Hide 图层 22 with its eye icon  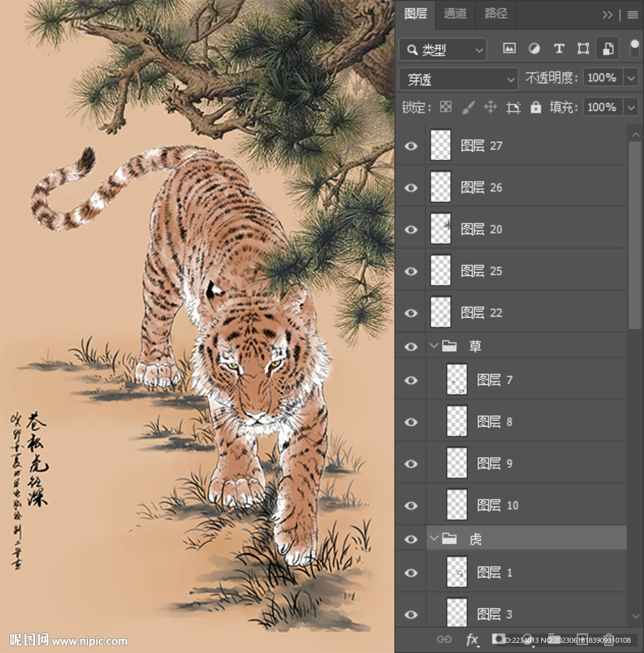point(411,312)
